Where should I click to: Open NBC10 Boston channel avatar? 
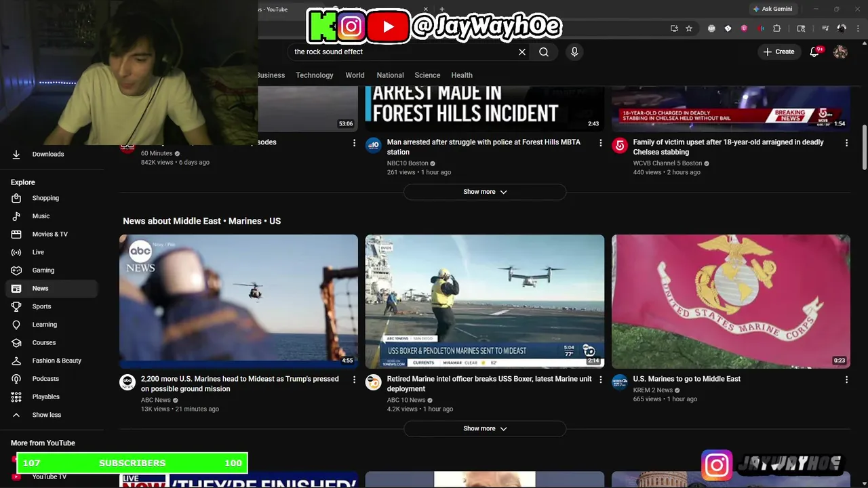coord(374,145)
